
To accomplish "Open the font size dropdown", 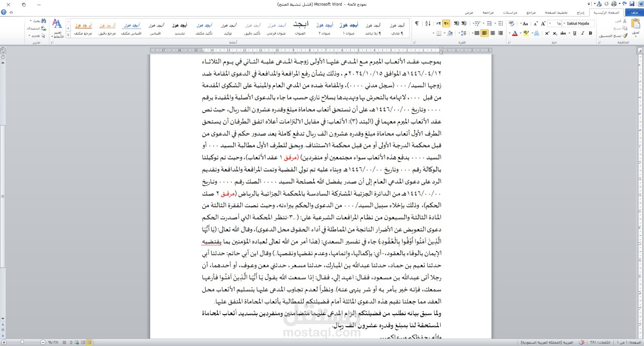I will pyautogui.click(x=550, y=23).
